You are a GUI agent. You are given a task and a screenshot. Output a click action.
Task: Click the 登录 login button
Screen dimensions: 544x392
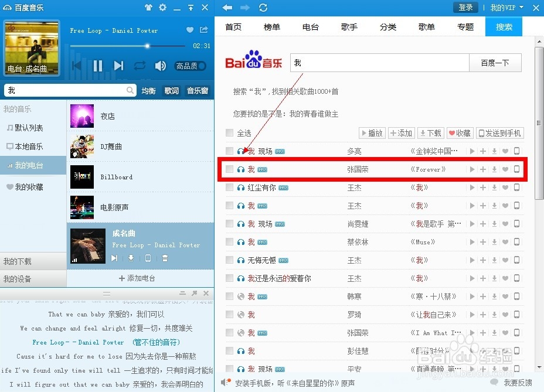465,7
